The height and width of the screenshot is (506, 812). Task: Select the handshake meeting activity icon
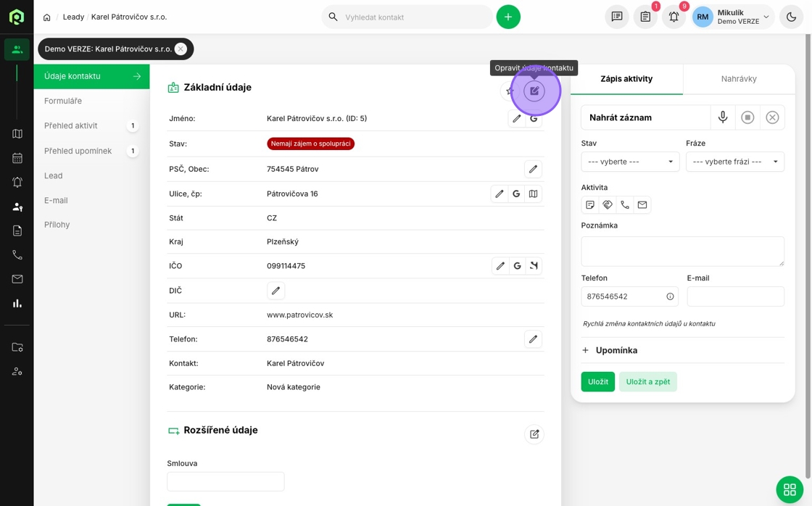tap(608, 205)
